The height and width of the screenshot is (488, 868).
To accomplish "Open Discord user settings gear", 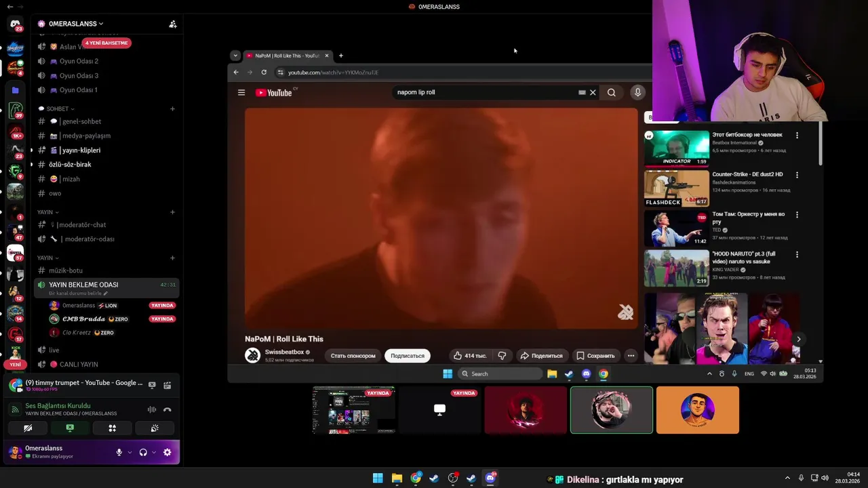I will click(x=167, y=452).
